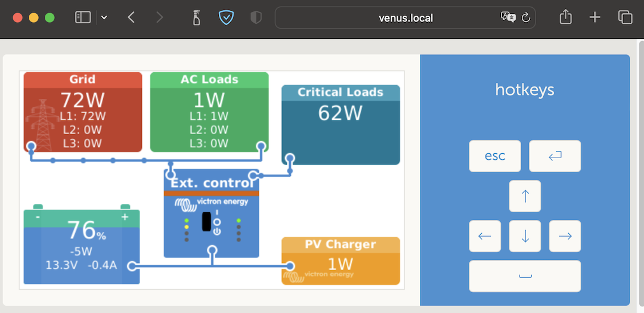
Task: Toggle the Safari sidebar
Action: point(82,17)
